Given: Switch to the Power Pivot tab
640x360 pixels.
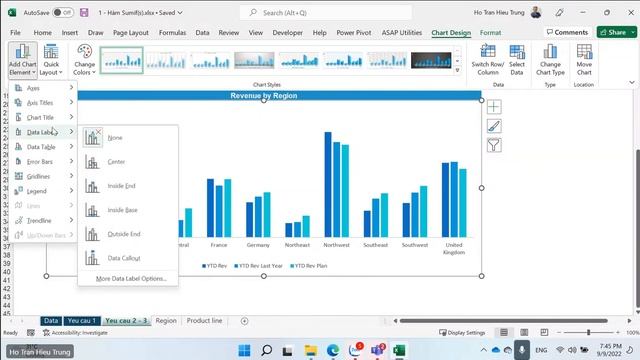Looking at the screenshot, I should click(354, 33).
